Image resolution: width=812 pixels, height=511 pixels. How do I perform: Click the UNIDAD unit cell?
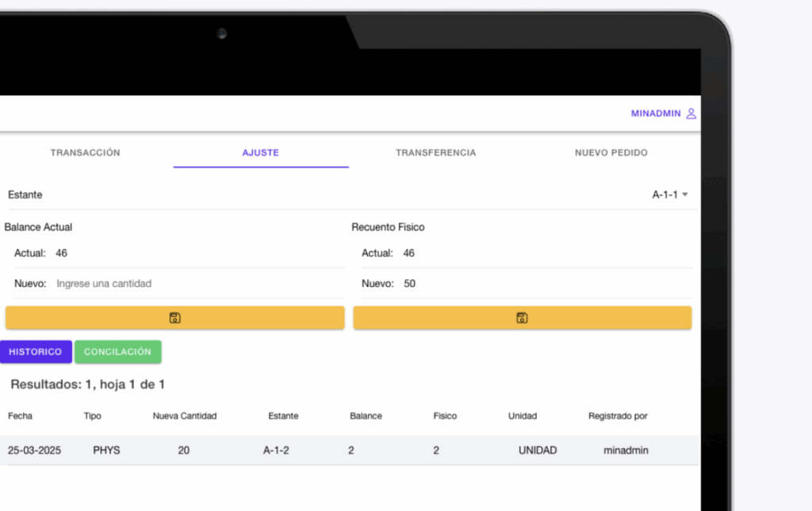pos(538,451)
